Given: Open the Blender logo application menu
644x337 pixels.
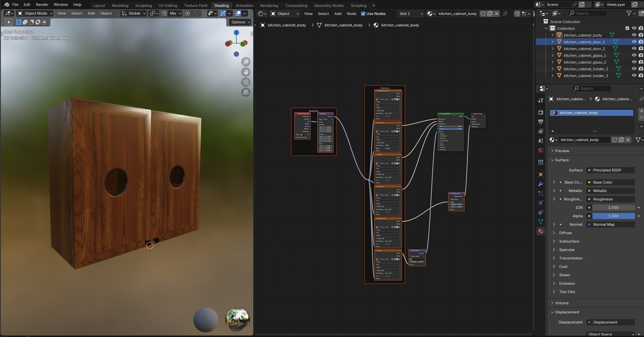Looking at the screenshot, I should (6, 4).
